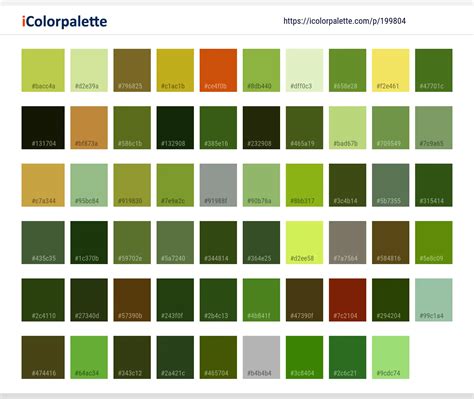Choose the #385e16 green swatch
This screenshot has height=399, width=474.
point(218,128)
